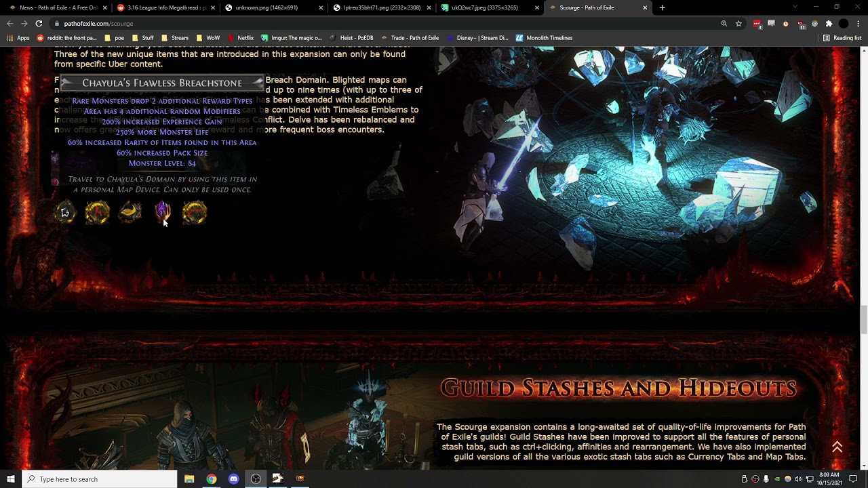Close the 3.16 League Info Megathread tab
The width and height of the screenshot is (868, 488).
pos(212,7)
